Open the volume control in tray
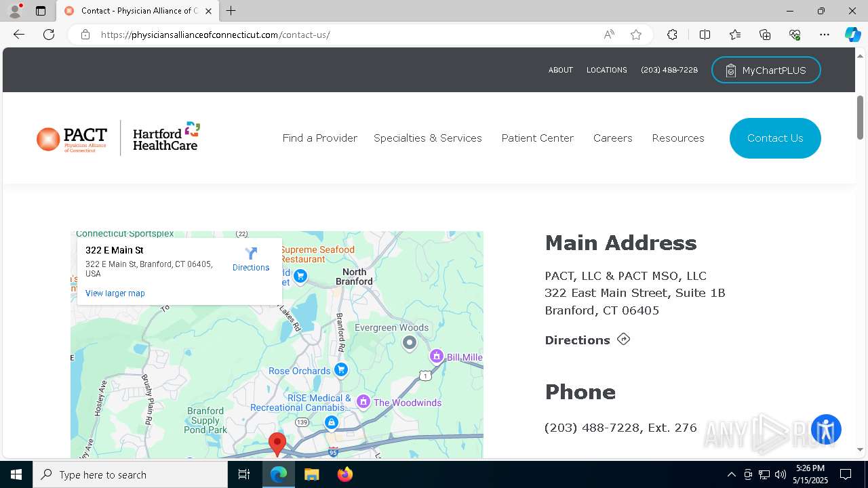 [x=781, y=474]
